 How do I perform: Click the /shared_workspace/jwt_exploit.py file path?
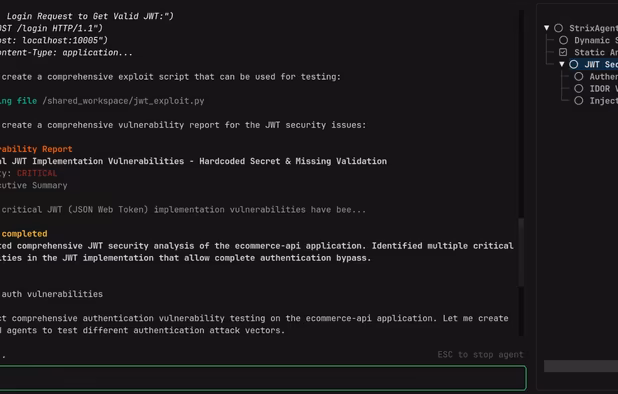(123, 101)
